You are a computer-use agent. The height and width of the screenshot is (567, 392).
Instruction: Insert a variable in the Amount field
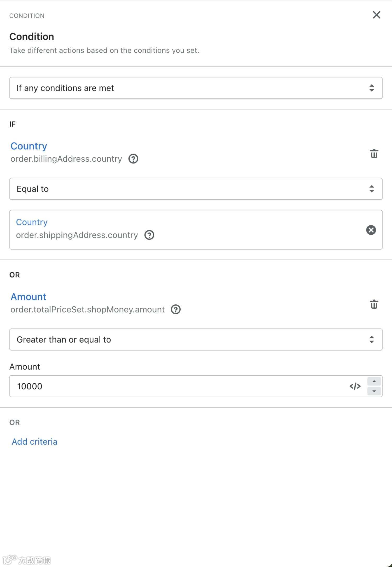point(355,386)
